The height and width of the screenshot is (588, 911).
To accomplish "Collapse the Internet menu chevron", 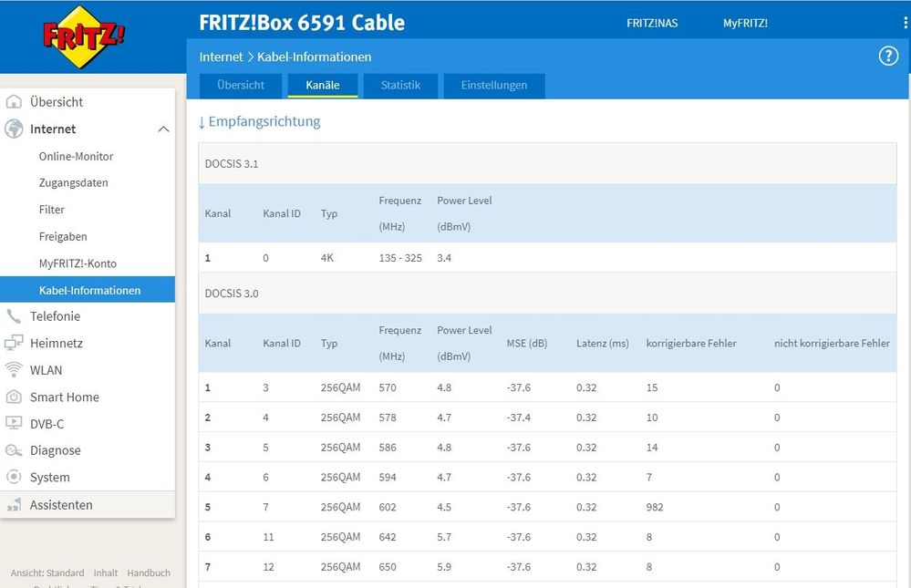I will [x=164, y=129].
